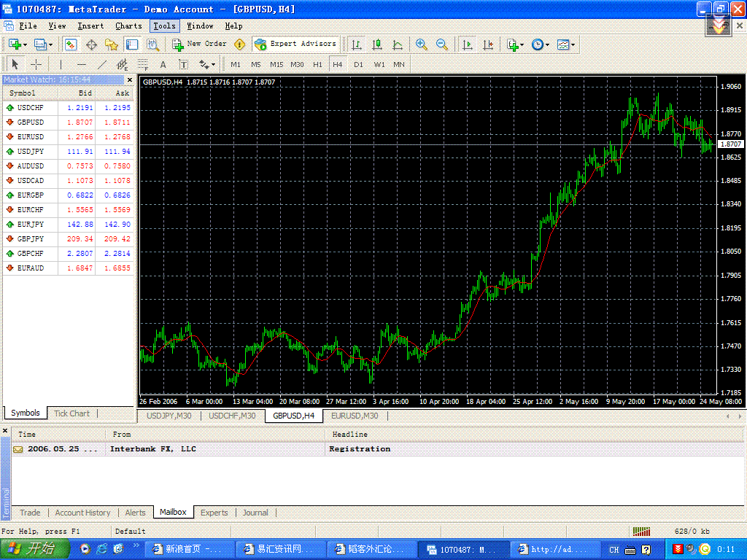This screenshot has height=560, width=747.
Task: Click the New Order button
Action: point(200,44)
